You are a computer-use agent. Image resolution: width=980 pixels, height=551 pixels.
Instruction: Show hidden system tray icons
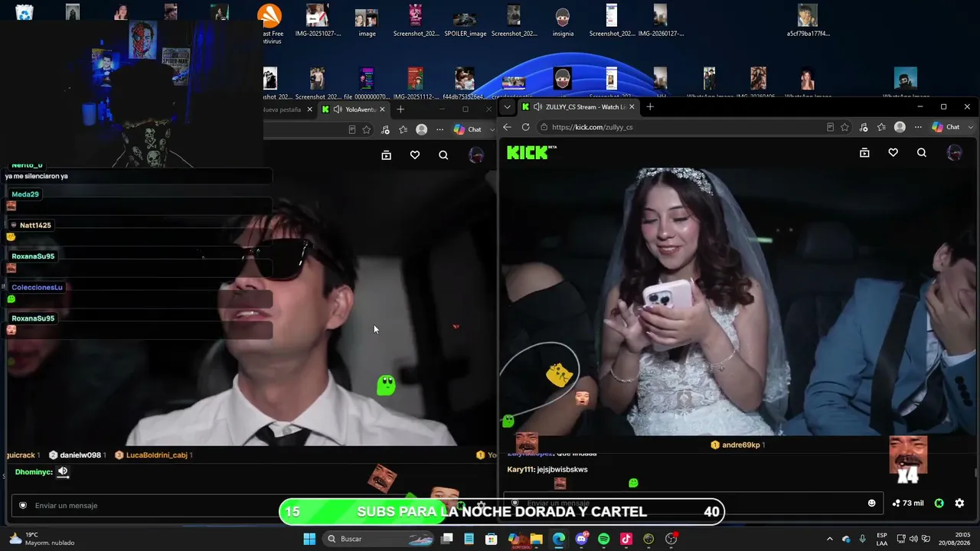(830, 539)
